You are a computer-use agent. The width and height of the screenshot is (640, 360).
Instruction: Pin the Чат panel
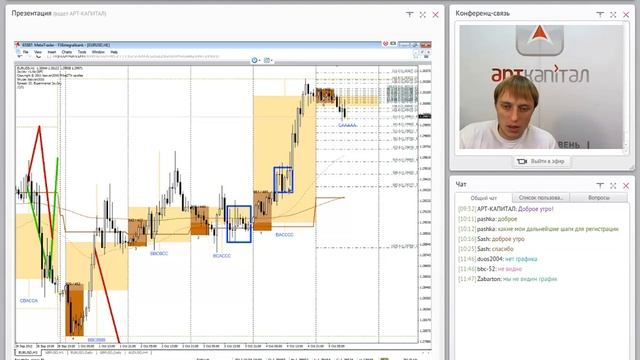click(x=600, y=185)
